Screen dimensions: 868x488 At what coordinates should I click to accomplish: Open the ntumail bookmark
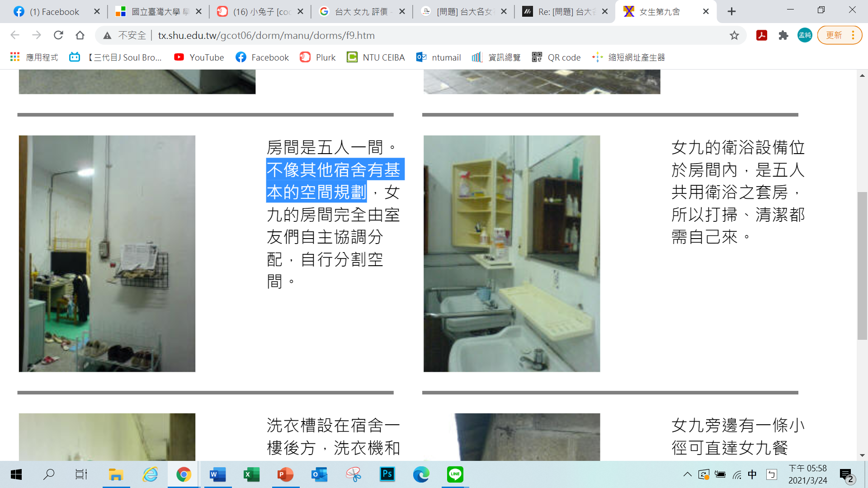[x=439, y=57]
